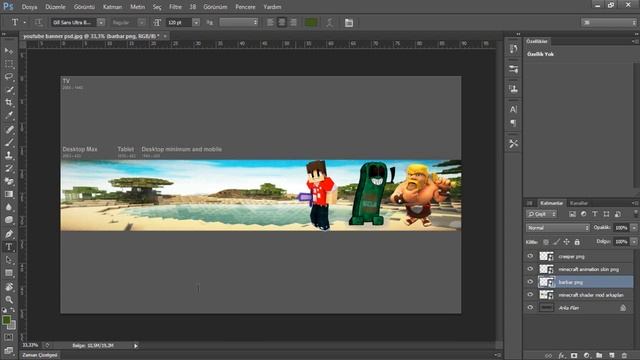Open the Normal blend mode dropdown
Viewport: 640px width, 360px height.
pyautogui.click(x=558, y=228)
